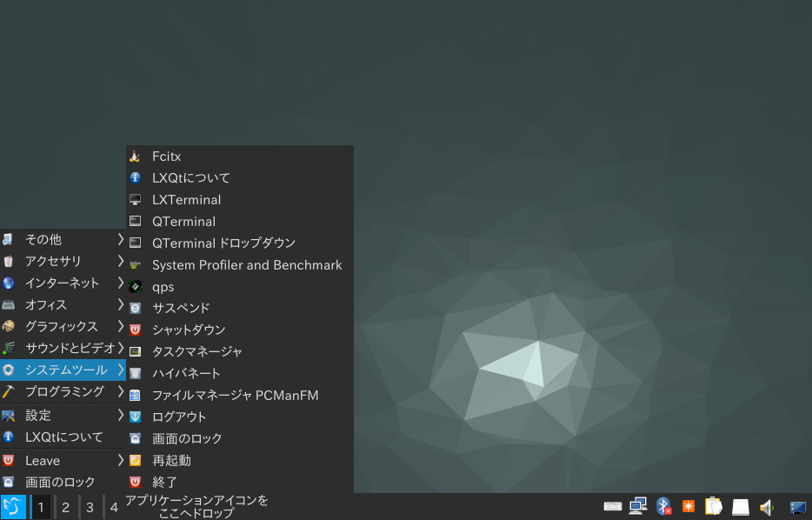Select the highlighted システムツール category
The height and width of the screenshot is (520, 812).
pyautogui.click(x=63, y=370)
